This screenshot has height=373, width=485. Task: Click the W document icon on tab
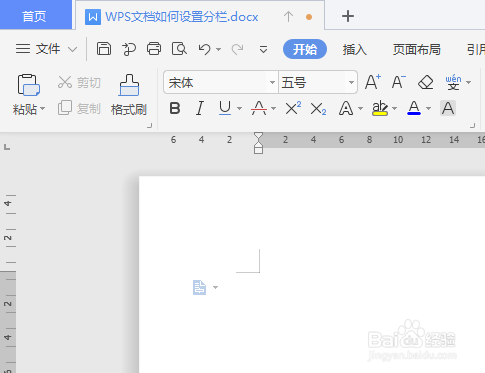click(x=93, y=17)
